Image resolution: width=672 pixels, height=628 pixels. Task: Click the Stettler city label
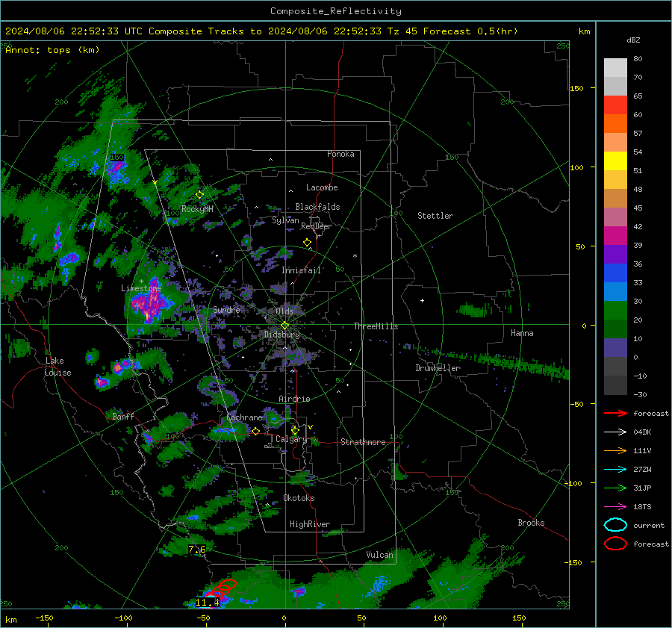(x=435, y=216)
